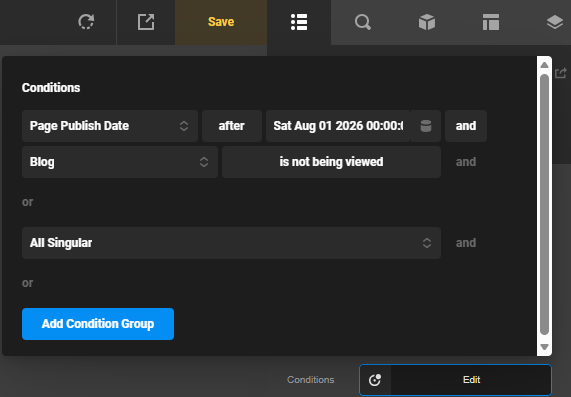Open the layers stack icon
The width and height of the screenshot is (571, 397).
pyautogui.click(x=555, y=22)
